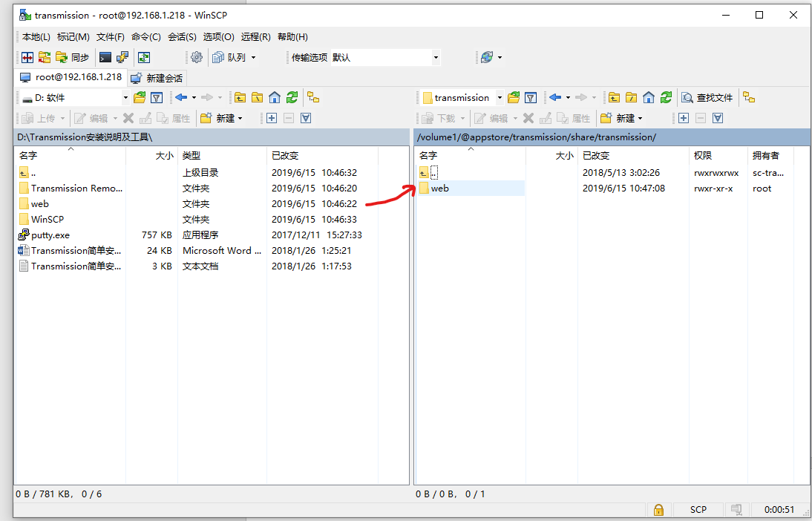Refresh the local panel
Image resolution: width=812 pixels, height=521 pixels.
(x=292, y=97)
